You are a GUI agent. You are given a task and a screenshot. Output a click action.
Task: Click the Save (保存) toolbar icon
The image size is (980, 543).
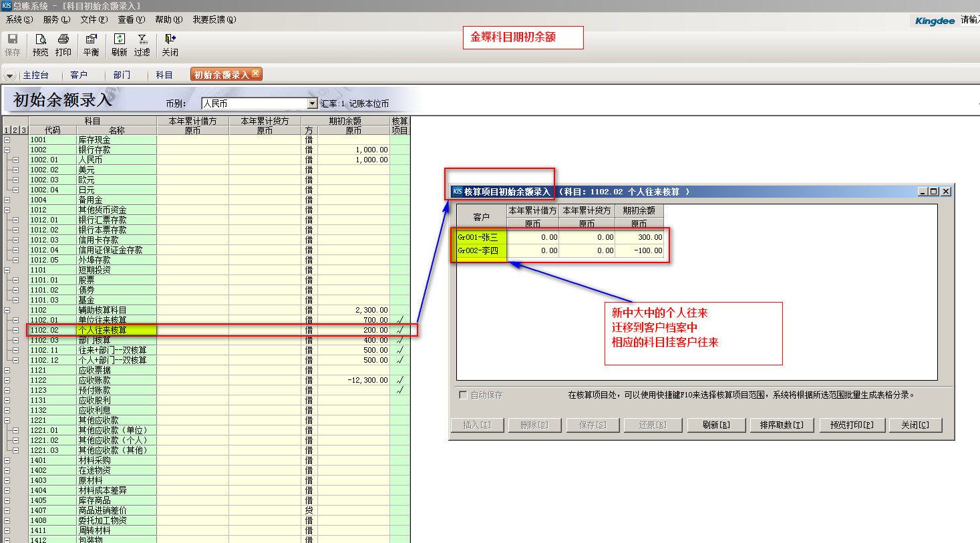coord(12,44)
